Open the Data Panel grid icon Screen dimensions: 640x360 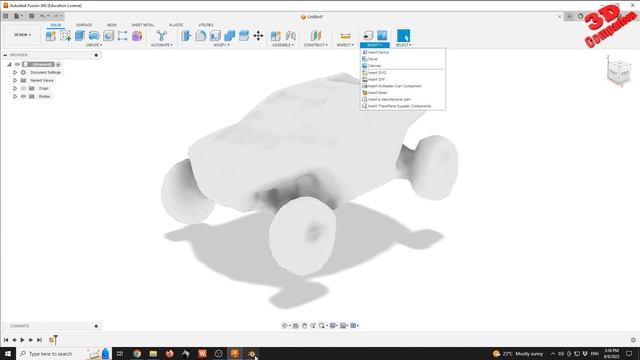point(6,16)
